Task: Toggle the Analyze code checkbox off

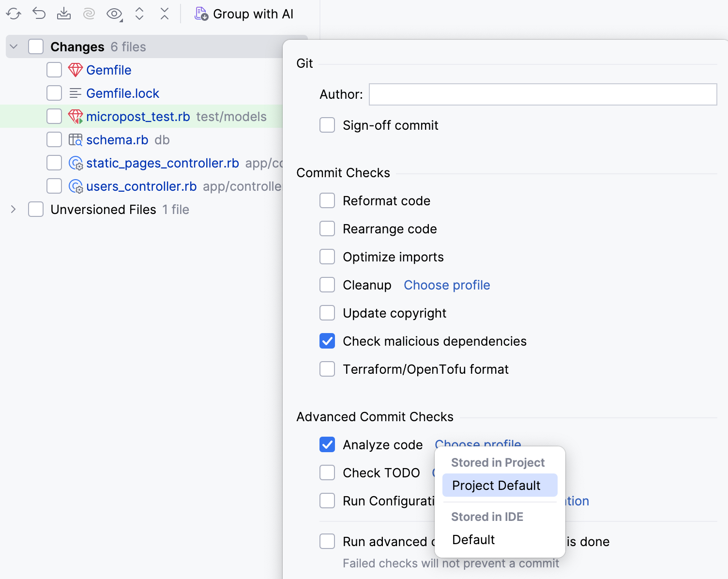Action: (x=327, y=445)
